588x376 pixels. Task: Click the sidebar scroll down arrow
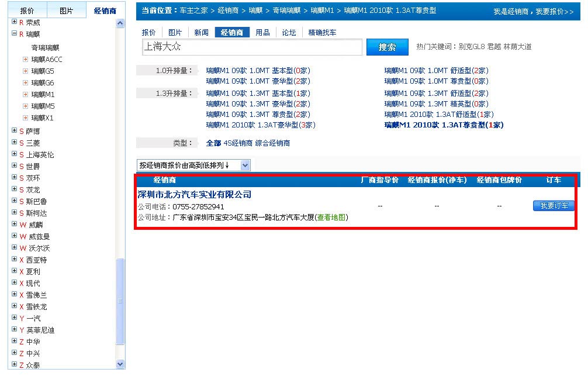(120, 364)
